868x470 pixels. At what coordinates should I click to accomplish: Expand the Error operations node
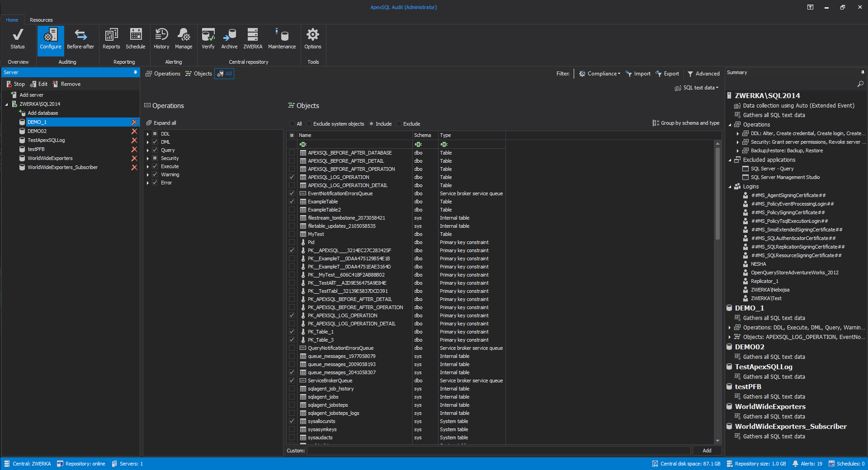tap(147, 183)
